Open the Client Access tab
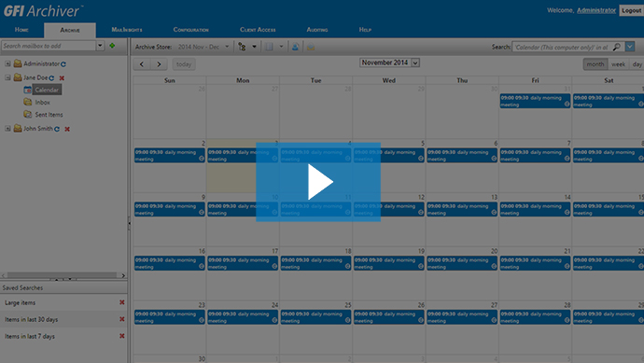The image size is (644, 363). [x=258, y=30]
